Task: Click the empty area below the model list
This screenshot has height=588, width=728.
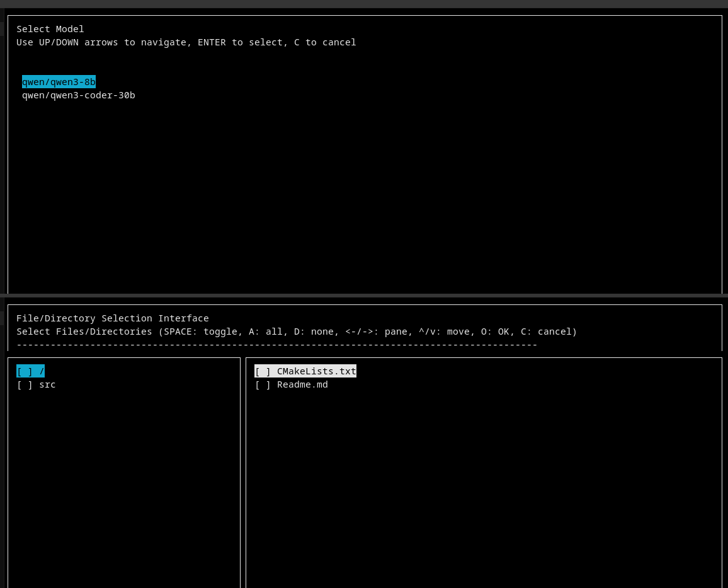Action: pos(364,189)
